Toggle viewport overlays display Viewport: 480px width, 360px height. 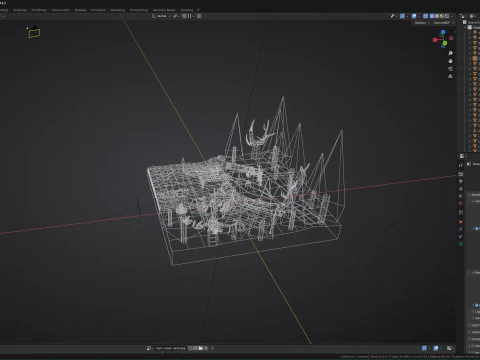414,16
